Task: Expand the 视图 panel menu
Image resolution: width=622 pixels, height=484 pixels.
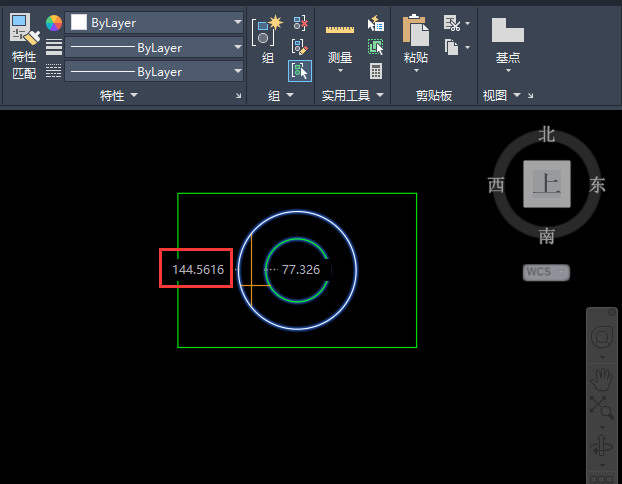Action: [x=501, y=96]
